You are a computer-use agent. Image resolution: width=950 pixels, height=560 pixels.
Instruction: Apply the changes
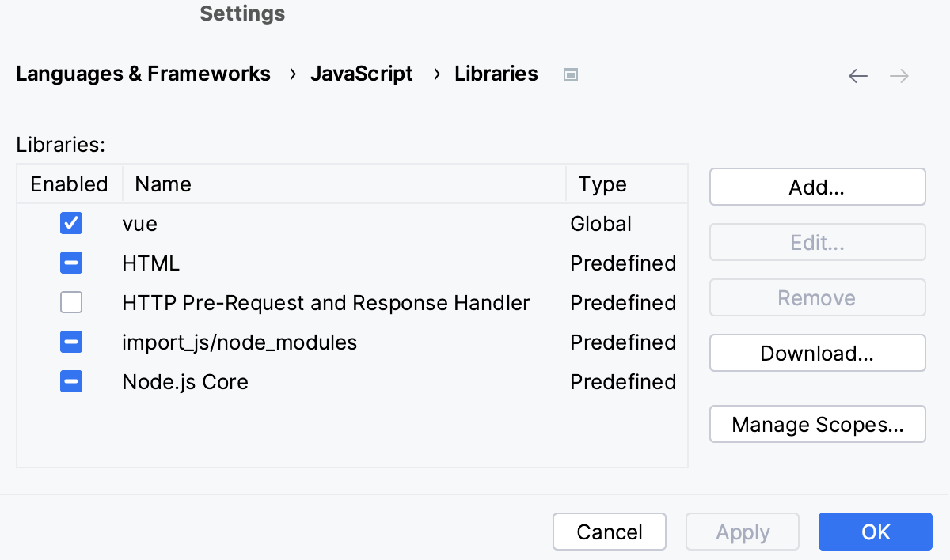pyautogui.click(x=742, y=532)
